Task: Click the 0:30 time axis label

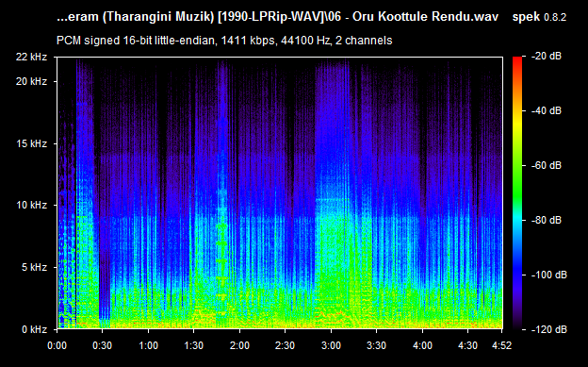Action: click(x=103, y=345)
